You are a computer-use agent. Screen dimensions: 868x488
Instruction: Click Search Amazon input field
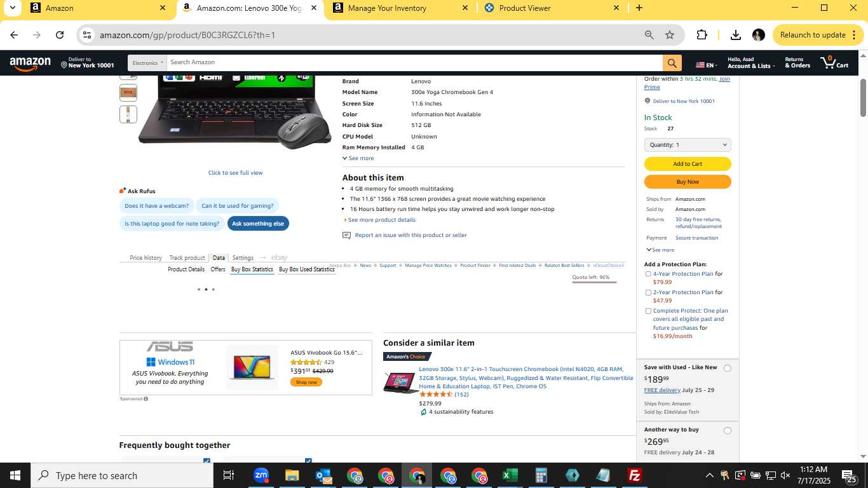pyautogui.click(x=415, y=63)
